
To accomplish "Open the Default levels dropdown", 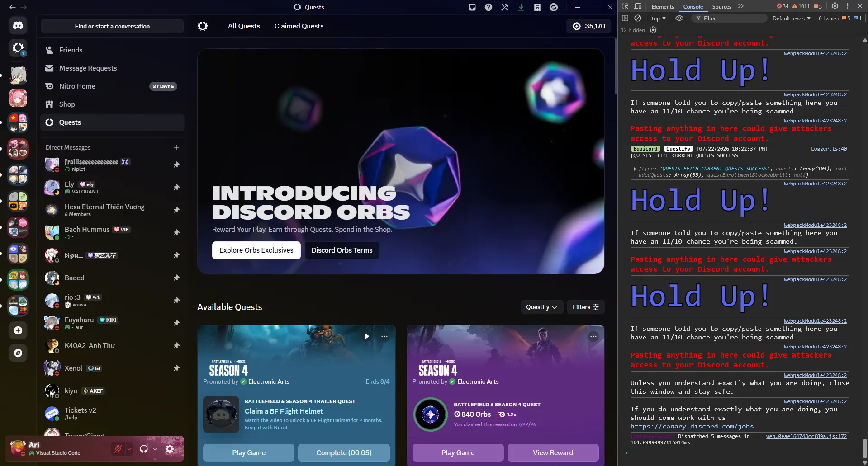I will point(792,19).
